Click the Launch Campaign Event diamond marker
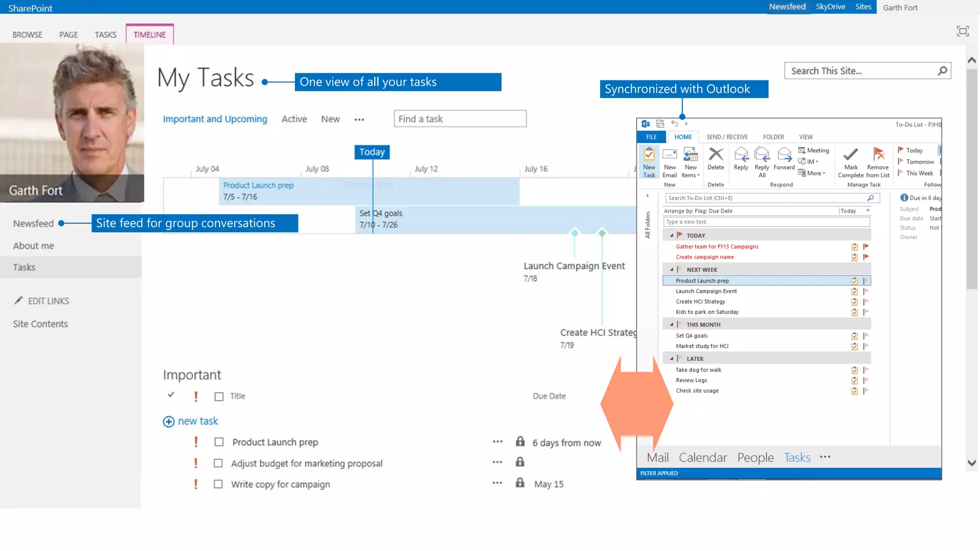 coord(575,233)
